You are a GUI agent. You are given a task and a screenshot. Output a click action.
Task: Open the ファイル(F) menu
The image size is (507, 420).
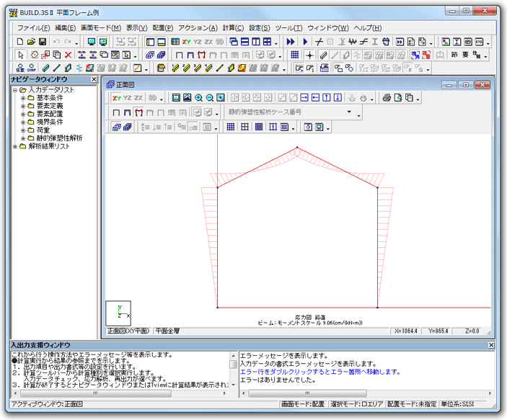[33, 27]
